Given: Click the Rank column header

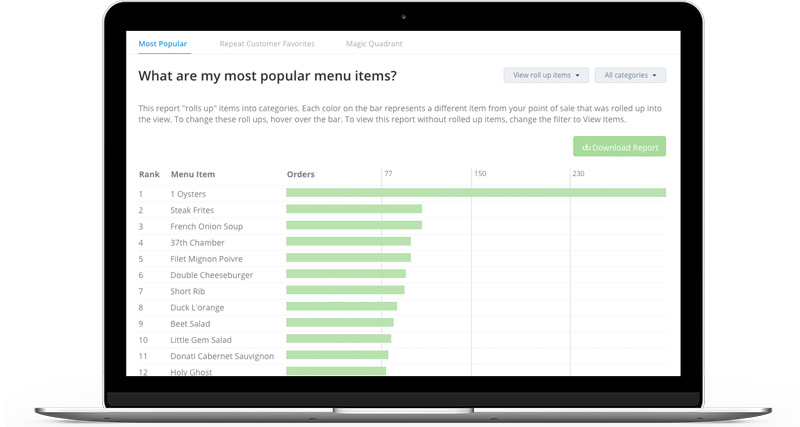Looking at the screenshot, I should [x=149, y=174].
